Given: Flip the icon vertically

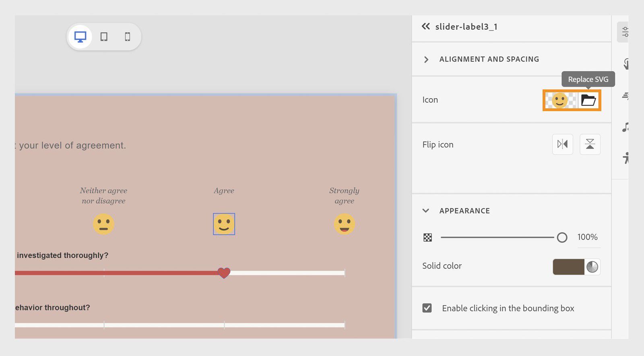Looking at the screenshot, I should pos(590,144).
